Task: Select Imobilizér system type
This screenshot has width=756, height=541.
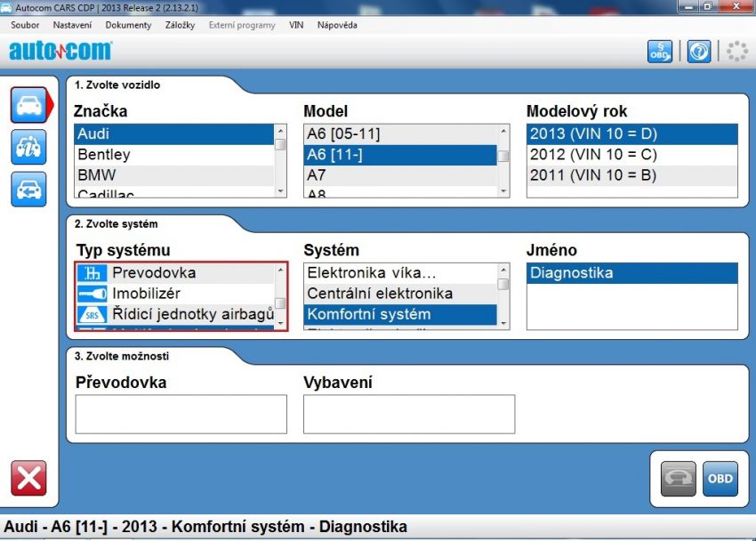Action: [x=175, y=293]
